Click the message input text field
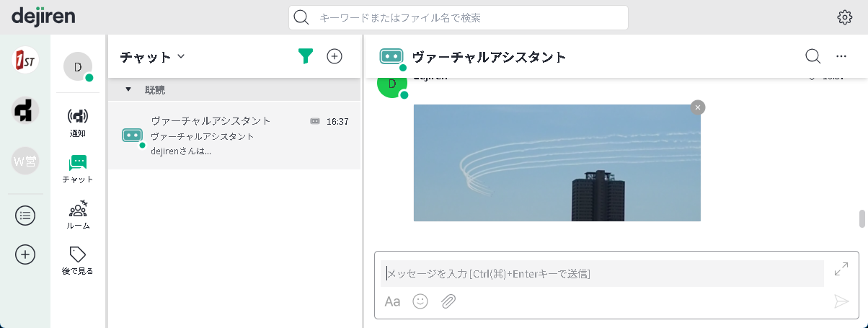 pos(602,274)
